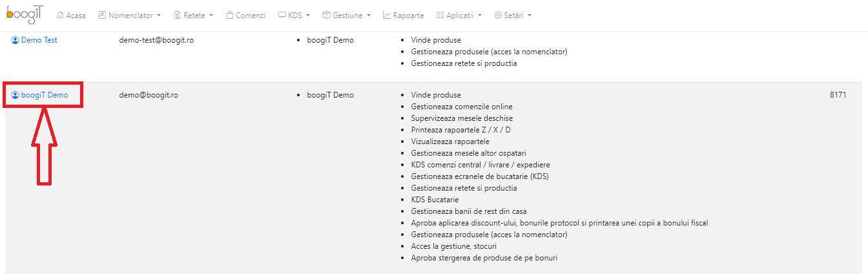
Task: Click the KDS screen icon
Action: pos(282,15)
